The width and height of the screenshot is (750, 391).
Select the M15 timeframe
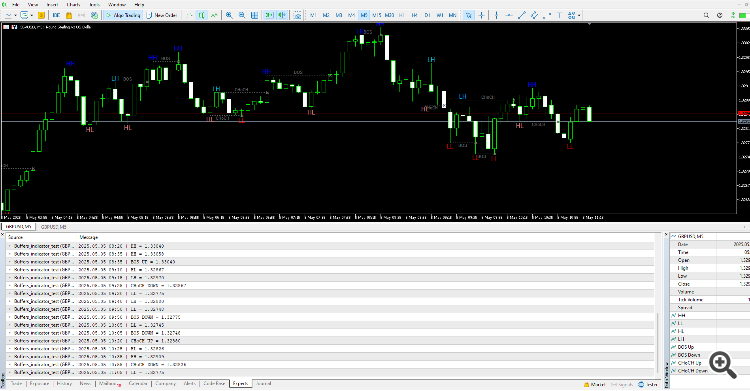click(377, 15)
